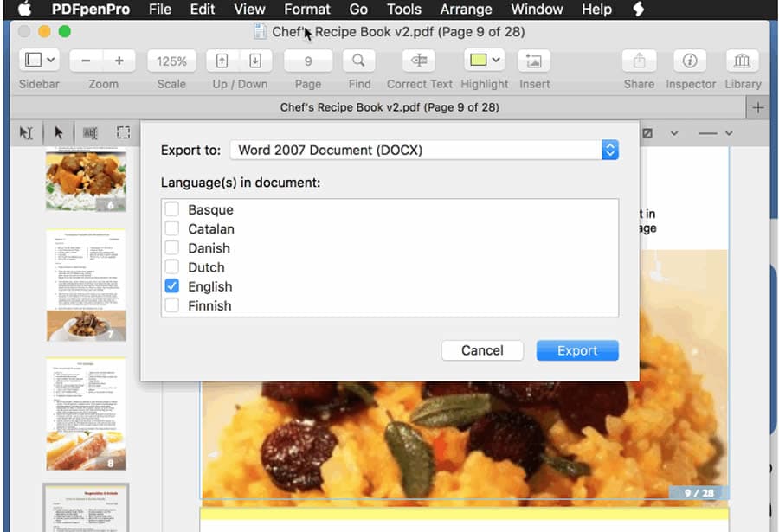Zoom out with the minus button

pos(86,61)
